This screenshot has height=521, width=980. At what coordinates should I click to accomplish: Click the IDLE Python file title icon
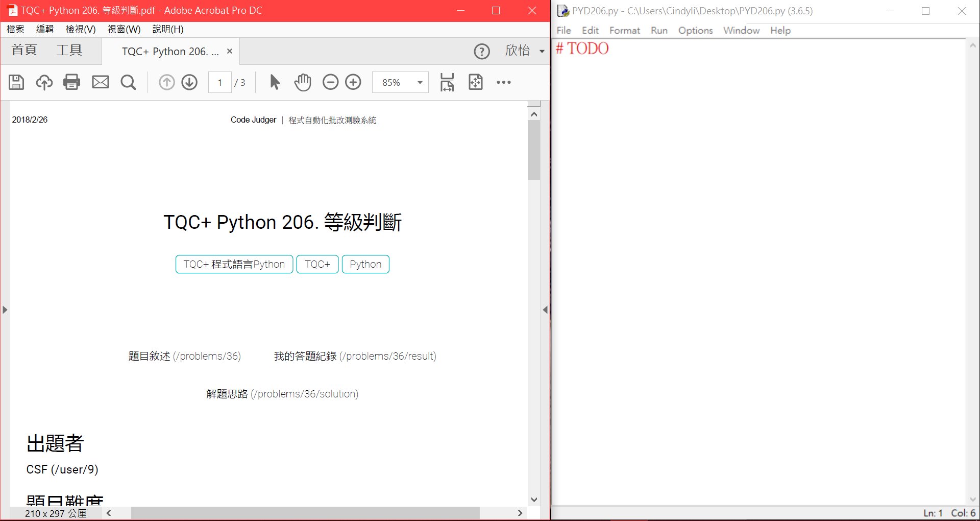click(x=563, y=11)
